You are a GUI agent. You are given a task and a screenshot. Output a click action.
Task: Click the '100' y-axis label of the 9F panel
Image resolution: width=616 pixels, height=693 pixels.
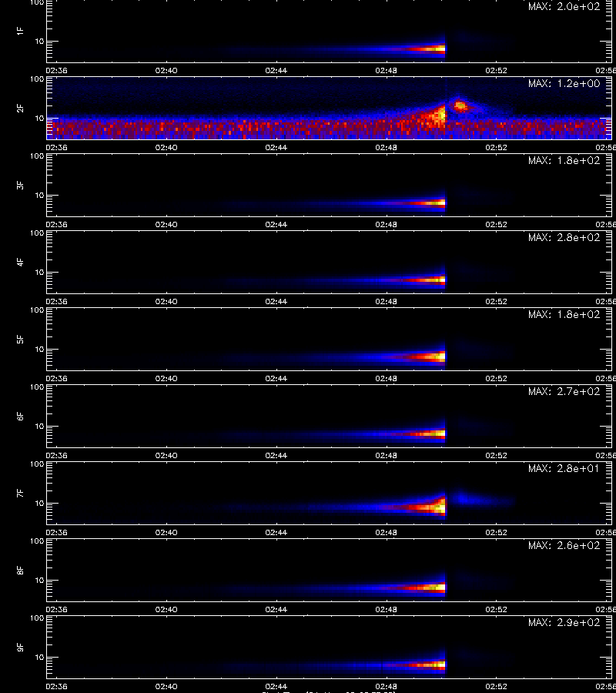tap(37, 618)
